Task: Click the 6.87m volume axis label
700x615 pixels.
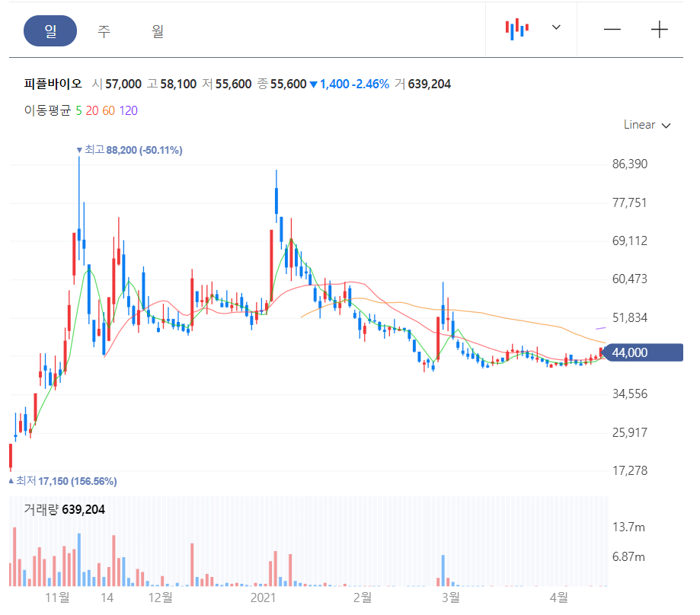Action: coord(628,556)
